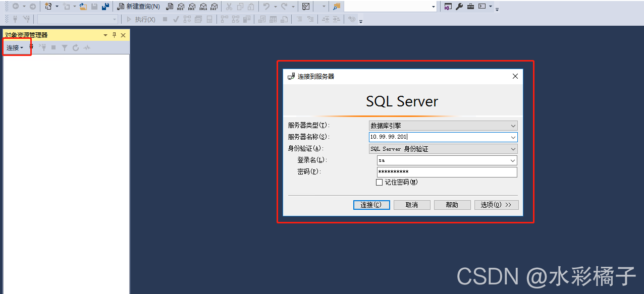The width and height of the screenshot is (644, 294).
Task: Click the top toolbar overflow options arrow
Action: click(x=497, y=9)
